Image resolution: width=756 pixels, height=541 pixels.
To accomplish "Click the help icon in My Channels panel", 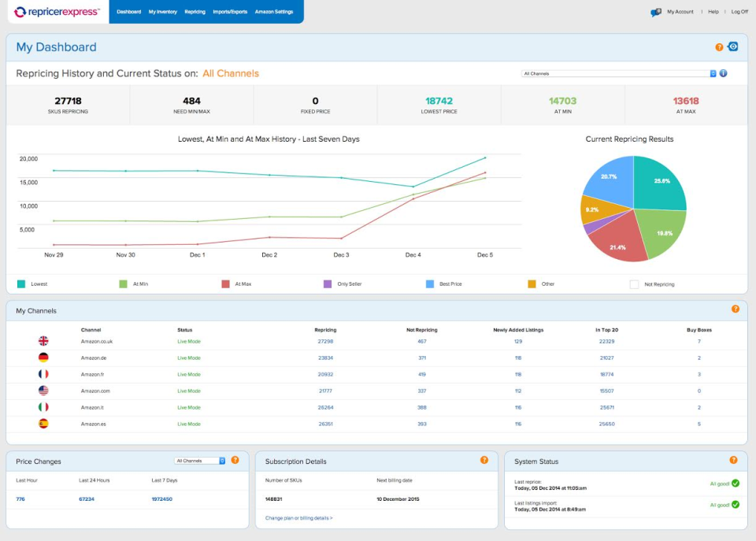I will click(x=736, y=309).
